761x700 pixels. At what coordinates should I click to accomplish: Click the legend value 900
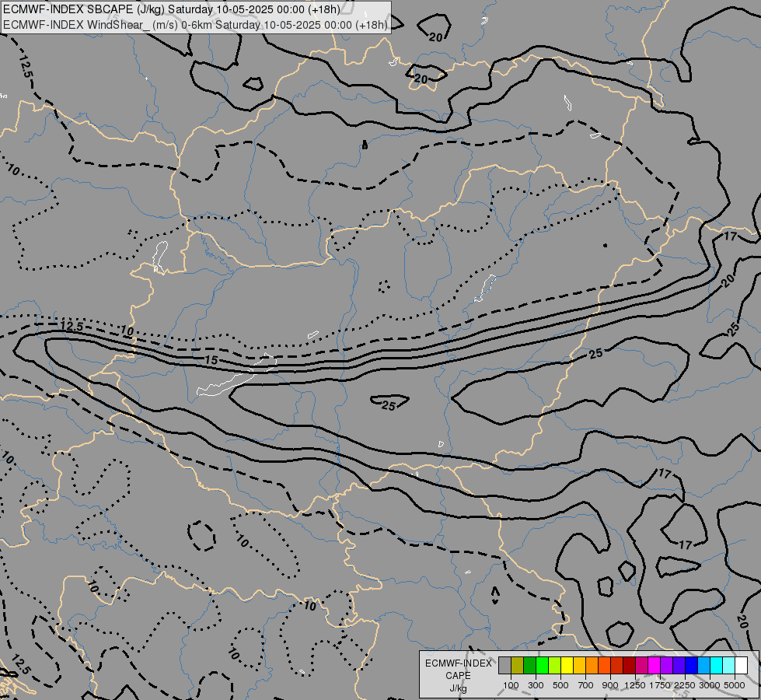[x=610, y=685]
